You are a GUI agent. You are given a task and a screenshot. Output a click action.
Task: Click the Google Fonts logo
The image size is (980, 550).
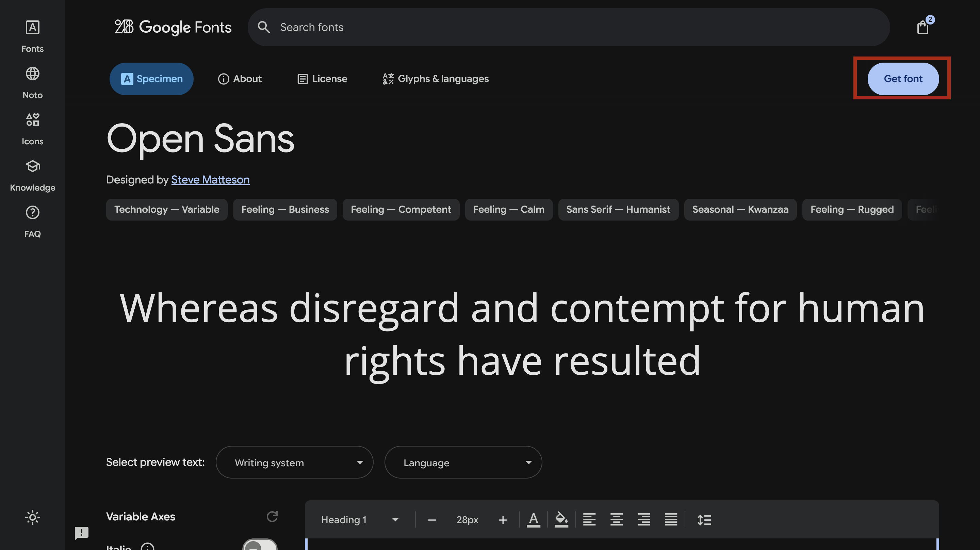pos(173,27)
